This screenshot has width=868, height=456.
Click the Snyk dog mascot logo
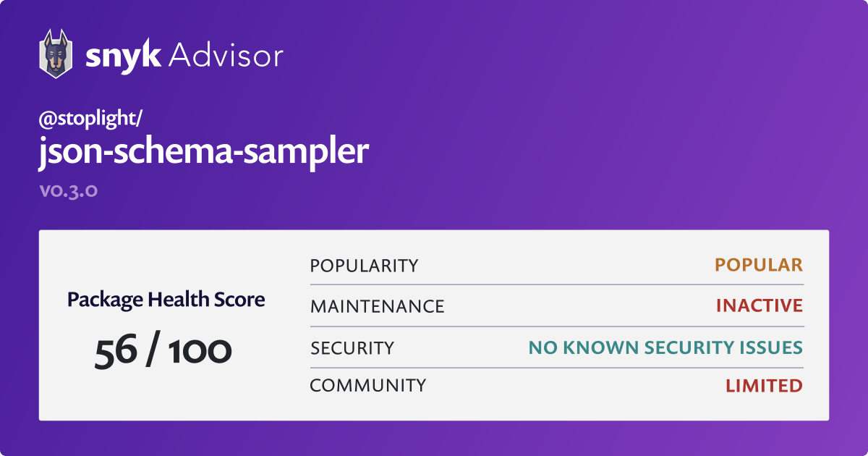pos(56,54)
